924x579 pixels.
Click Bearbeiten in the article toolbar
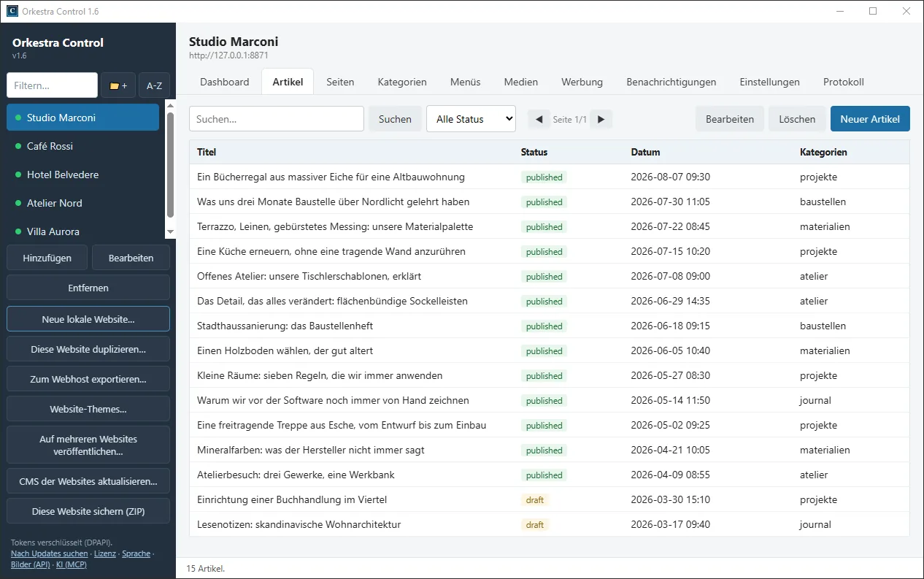coord(730,119)
